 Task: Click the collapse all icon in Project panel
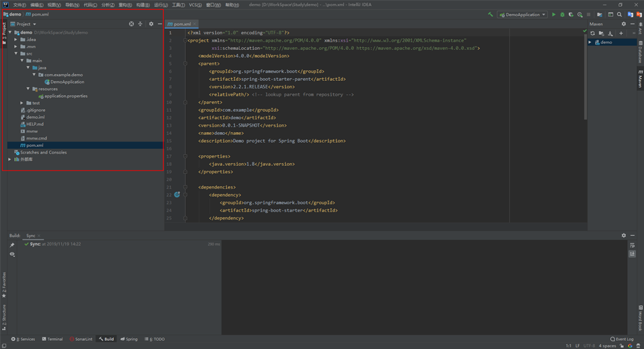click(140, 24)
